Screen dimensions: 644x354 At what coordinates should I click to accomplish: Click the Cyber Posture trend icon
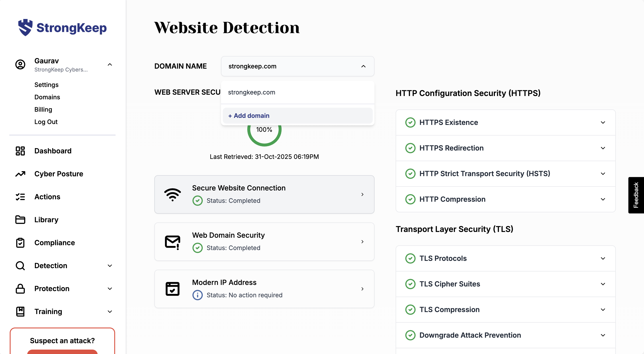(x=20, y=174)
